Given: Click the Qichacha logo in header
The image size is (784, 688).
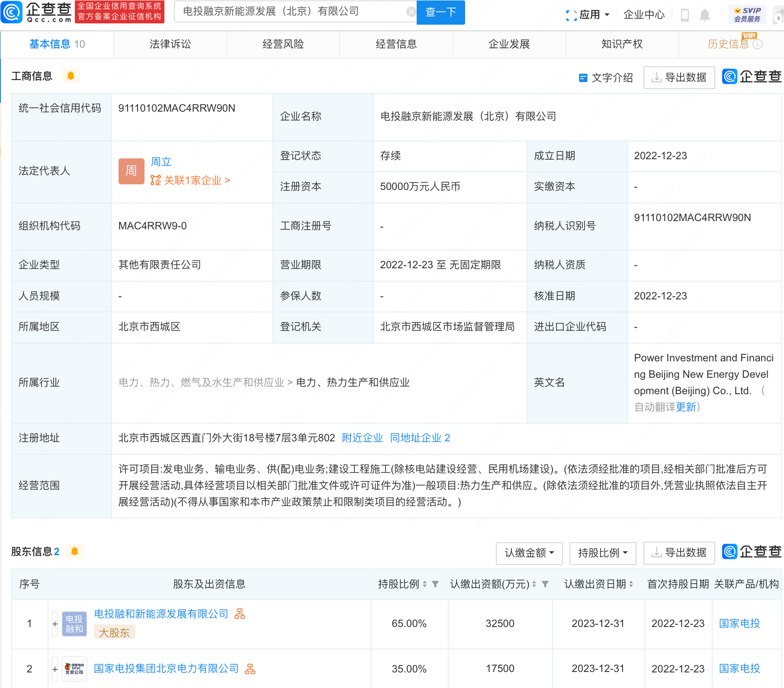Looking at the screenshot, I should tap(37, 12).
